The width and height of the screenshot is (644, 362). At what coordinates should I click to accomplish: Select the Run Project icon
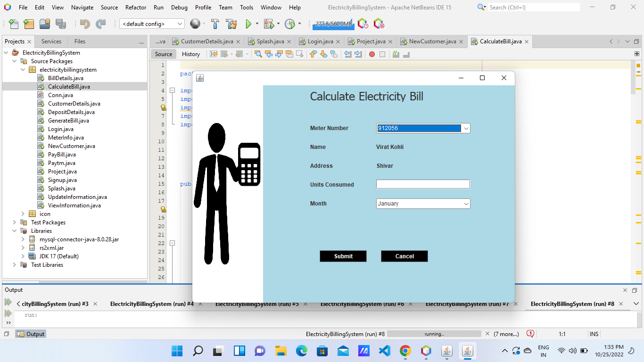point(248,23)
